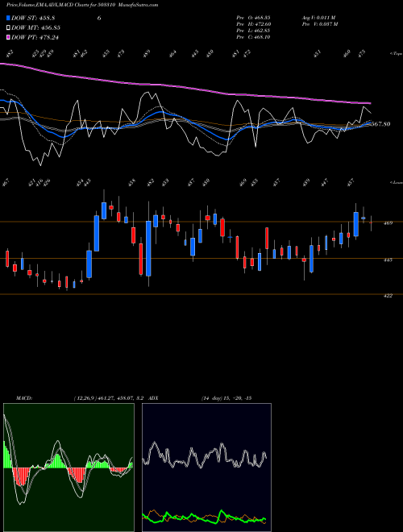Click the MACD parameters '(12,26,9)' text
This screenshot has height=532, width=403.
point(85,398)
